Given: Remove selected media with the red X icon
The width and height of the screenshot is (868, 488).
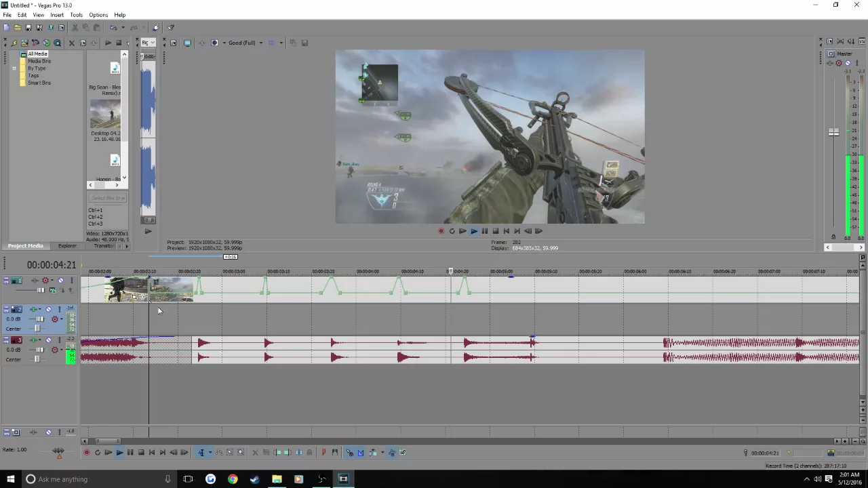Looking at the screenshot, I should point(72,43).
